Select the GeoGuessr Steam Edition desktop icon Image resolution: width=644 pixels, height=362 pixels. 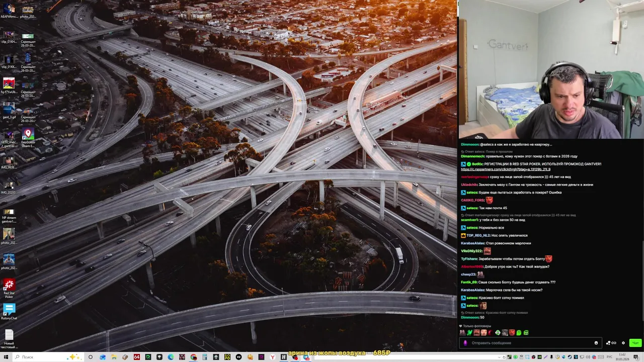coord(28,137)
